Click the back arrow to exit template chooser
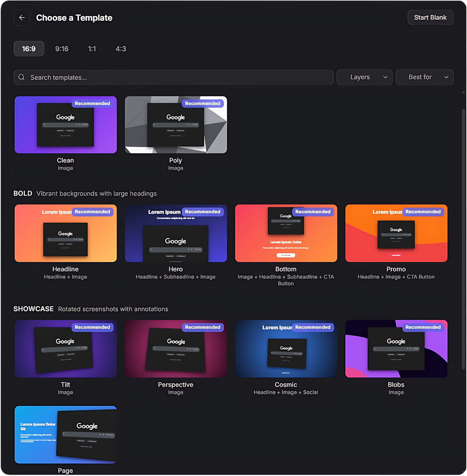This screenshot has height=476, width=467. [22, 17]
